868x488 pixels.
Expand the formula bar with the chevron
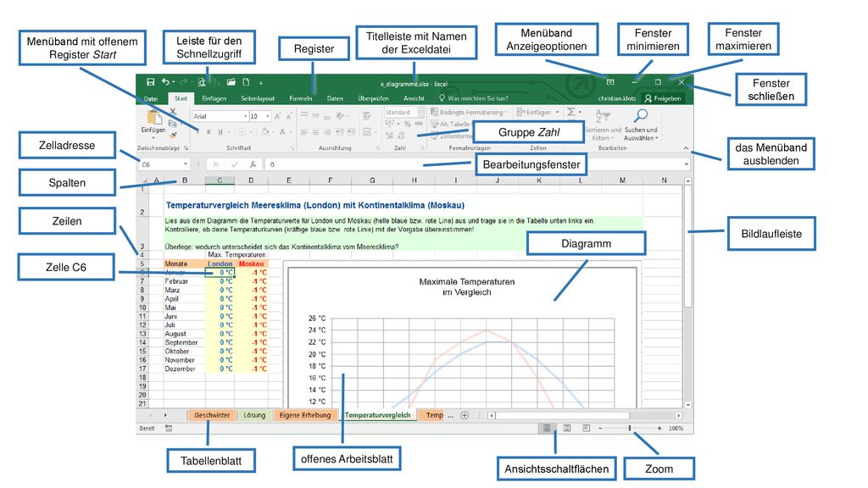point(687,164)
